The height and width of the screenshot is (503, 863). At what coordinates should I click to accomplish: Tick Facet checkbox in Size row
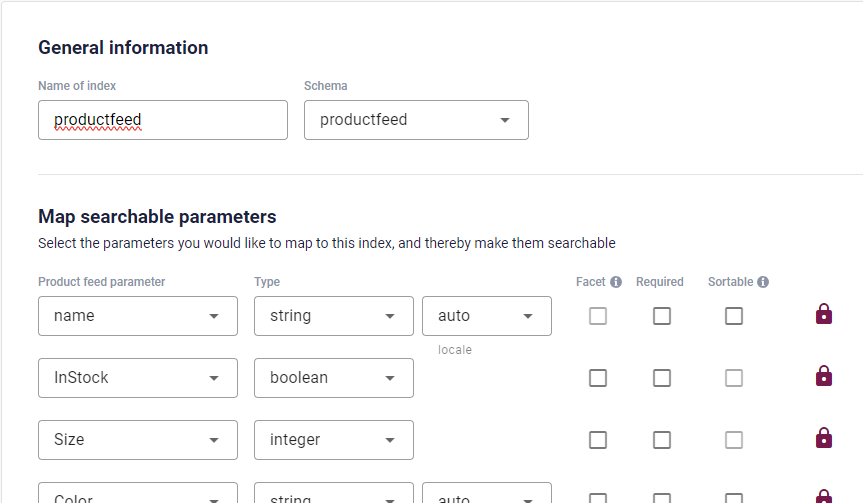pyautogui.click(x=598, y=440)
